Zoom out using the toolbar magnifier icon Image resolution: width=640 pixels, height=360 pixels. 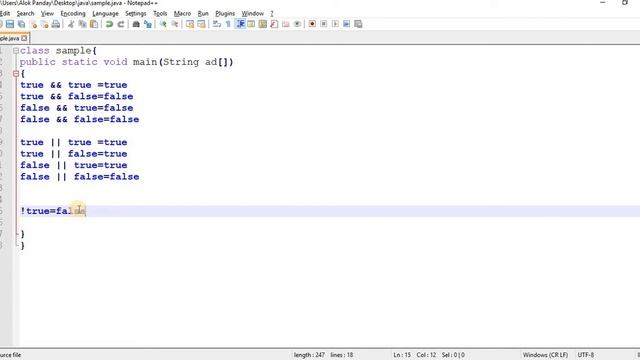175,24
